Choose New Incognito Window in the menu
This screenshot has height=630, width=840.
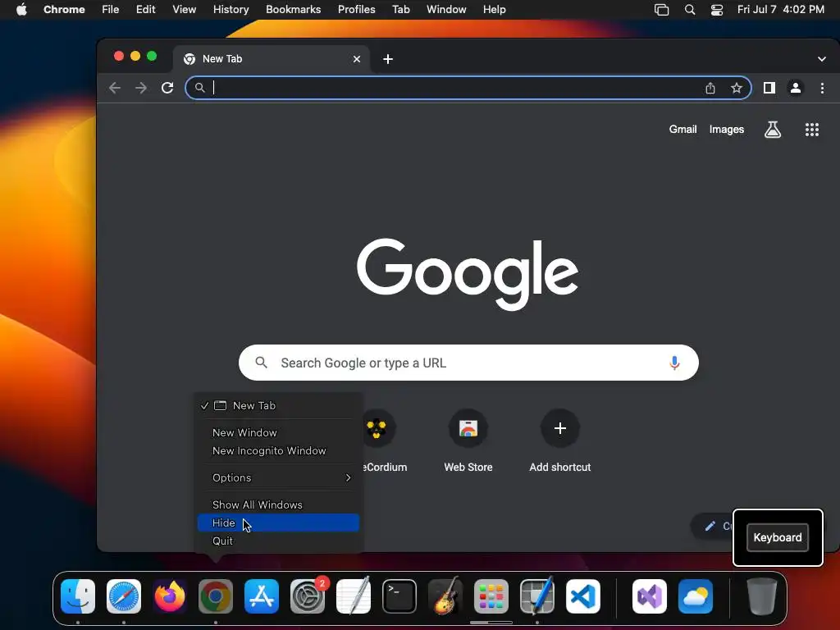pyautogui.click(x=278, y=450)
